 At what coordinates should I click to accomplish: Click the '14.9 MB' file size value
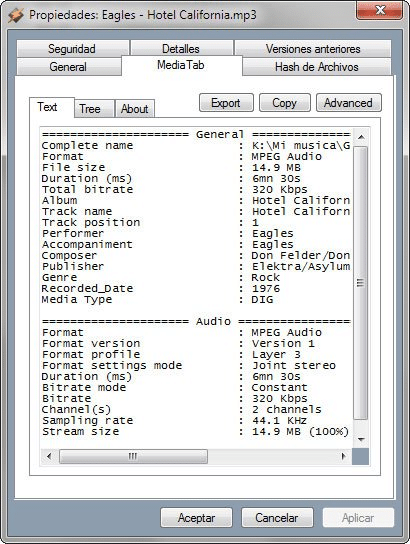point(276,167)
